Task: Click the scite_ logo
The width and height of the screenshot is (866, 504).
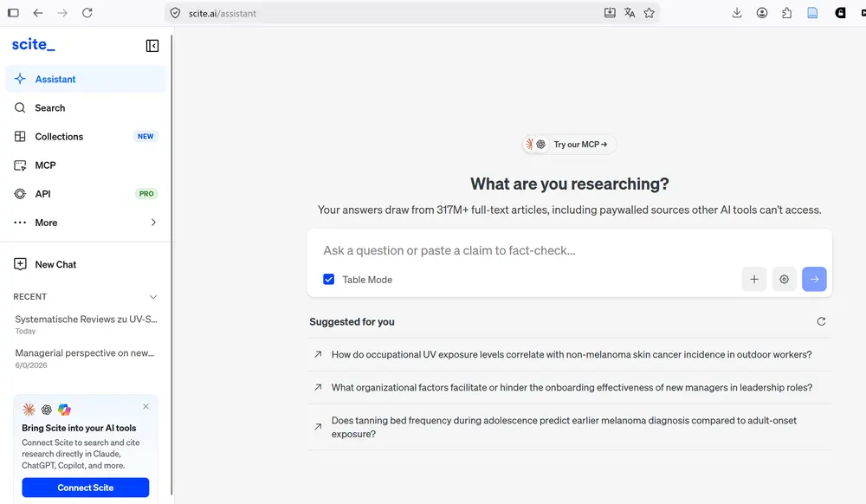Action: click(34, 45)
